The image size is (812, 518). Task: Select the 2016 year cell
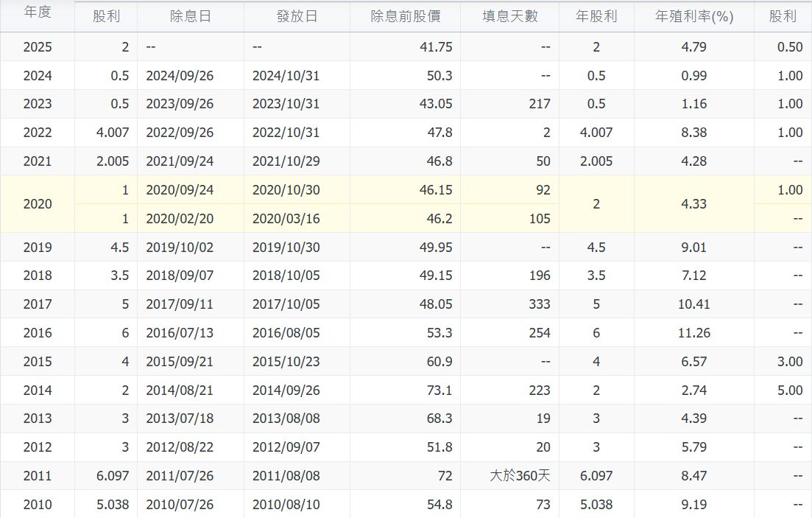(x=38, y=333)
